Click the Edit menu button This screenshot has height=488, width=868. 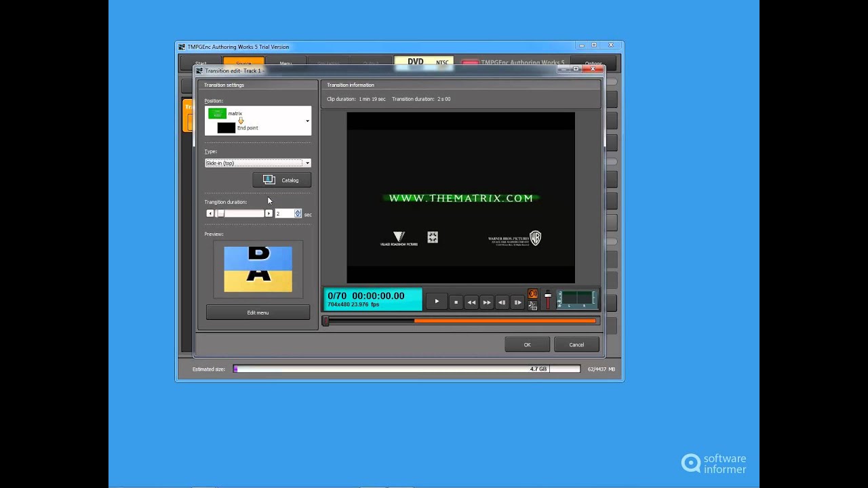pos(258,312)
